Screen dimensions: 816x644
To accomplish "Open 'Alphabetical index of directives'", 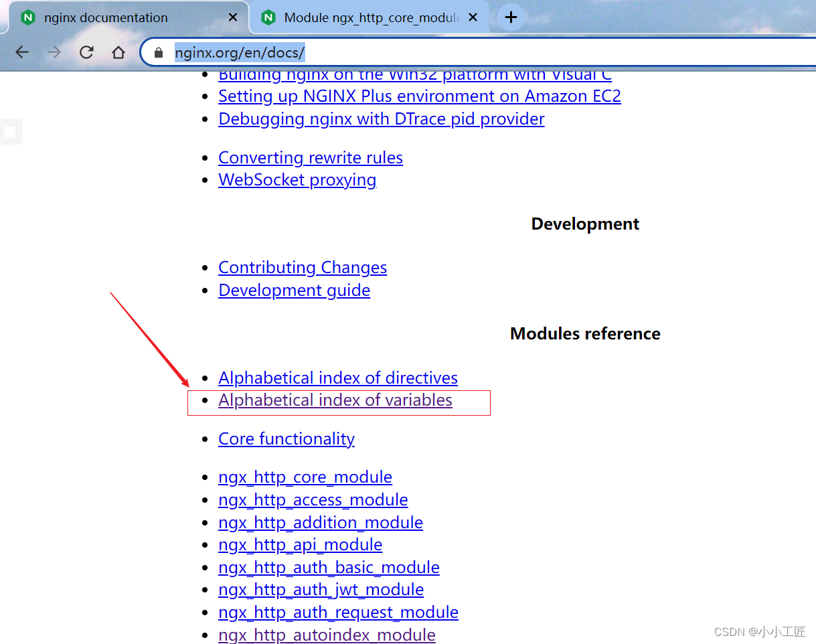I will 338,378.
